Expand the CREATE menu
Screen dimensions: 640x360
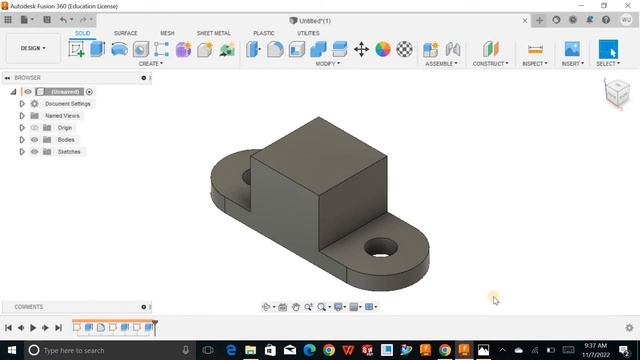coord(151,64)
